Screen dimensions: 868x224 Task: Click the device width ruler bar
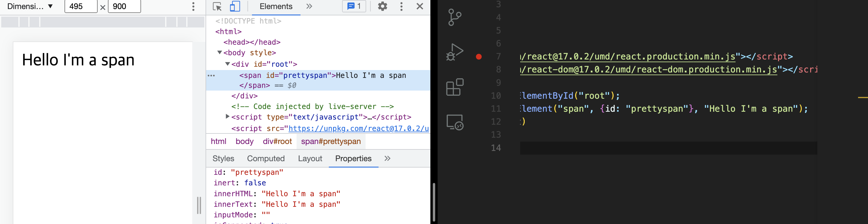point(103,22)
